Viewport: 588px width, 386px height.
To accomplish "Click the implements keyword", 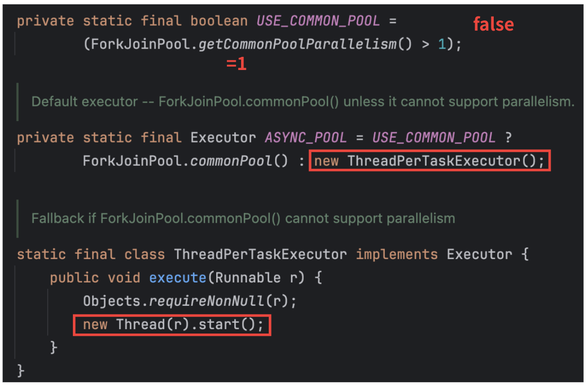I will pyautogui.click(x=397, y=254).
